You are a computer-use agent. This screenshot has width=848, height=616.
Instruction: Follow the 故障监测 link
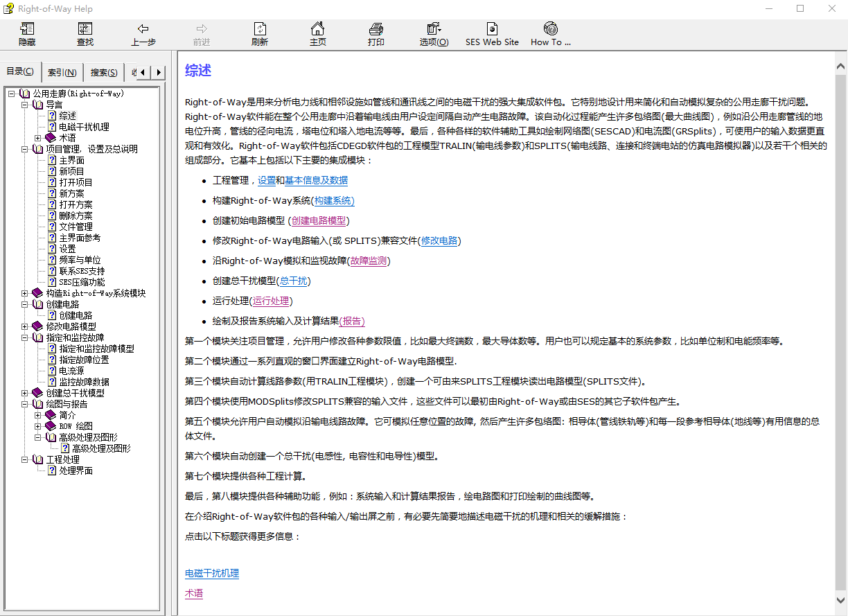tap(369, 261)
